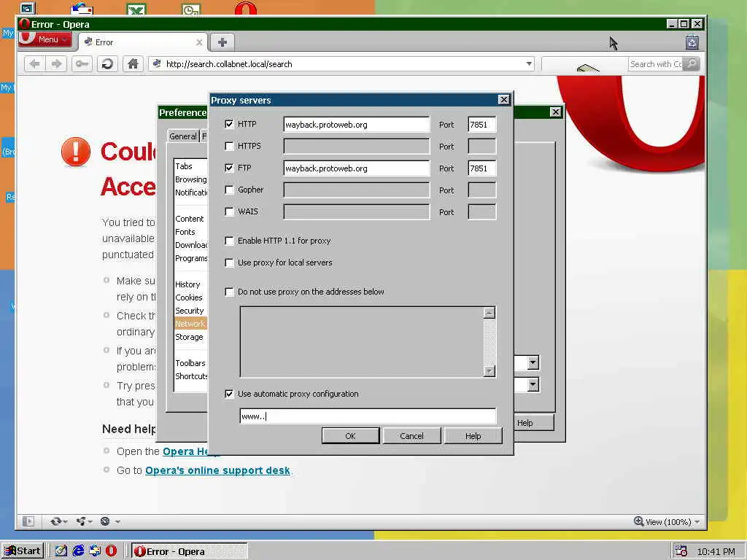Click the HTTP proxy server address field
Viewport: 747px width, 560px height.
(x=356, y=124)
